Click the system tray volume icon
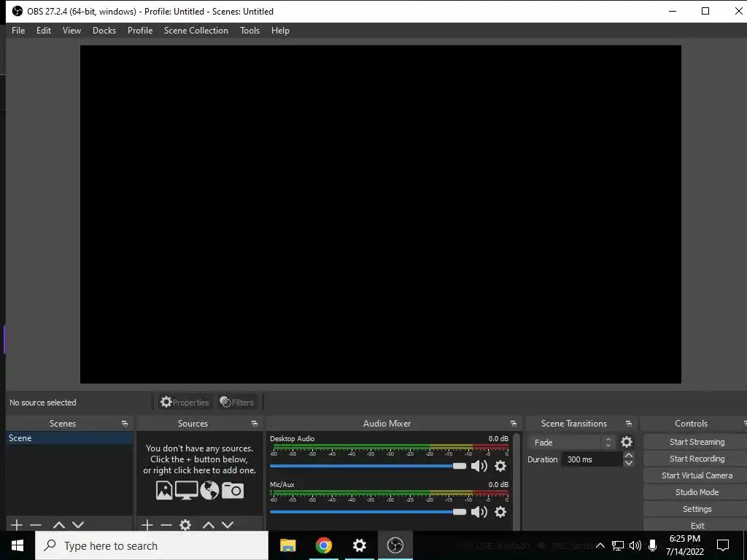Screen dimensions: 747x560 [635, 545]
